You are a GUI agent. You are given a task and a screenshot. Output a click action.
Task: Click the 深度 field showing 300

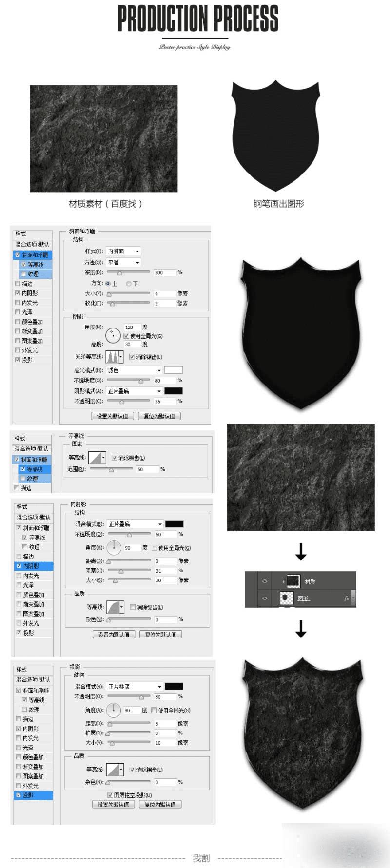point(164,272)
